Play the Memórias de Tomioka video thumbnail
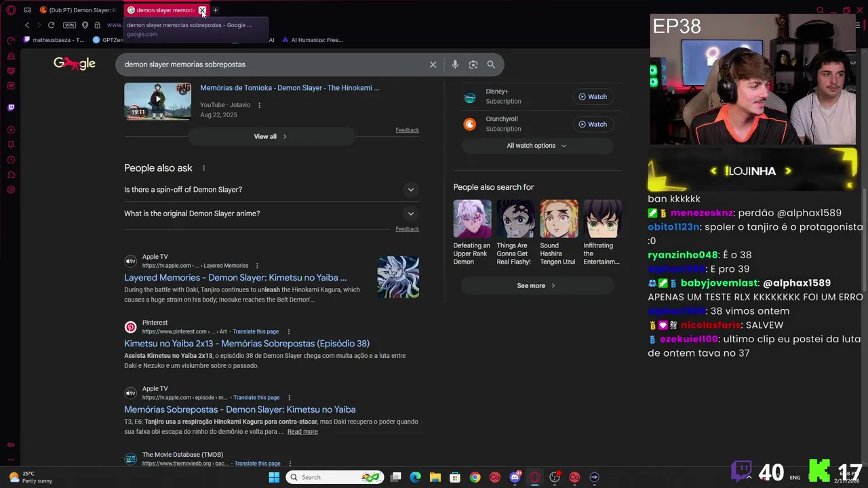Screen dimensions: 868x488 click(x=157, y=101)
